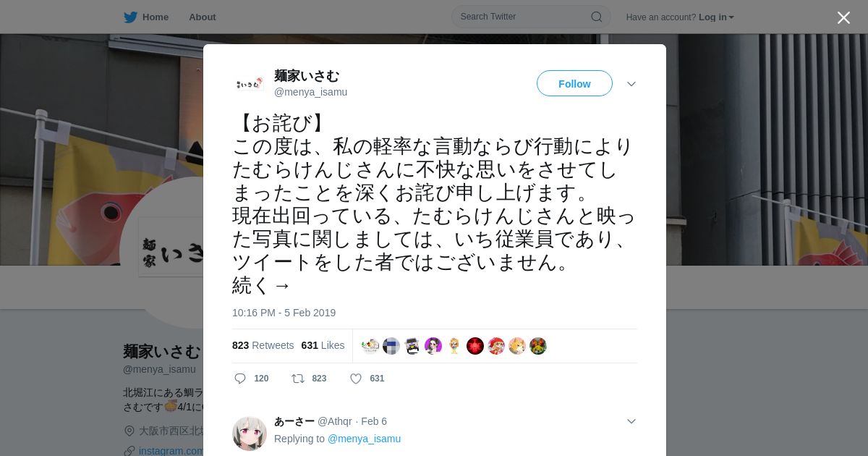Follow 麺家いさむ with the Follow button
Screen dimensions: 868x456
pyautogui.click(x=574, y=84)
